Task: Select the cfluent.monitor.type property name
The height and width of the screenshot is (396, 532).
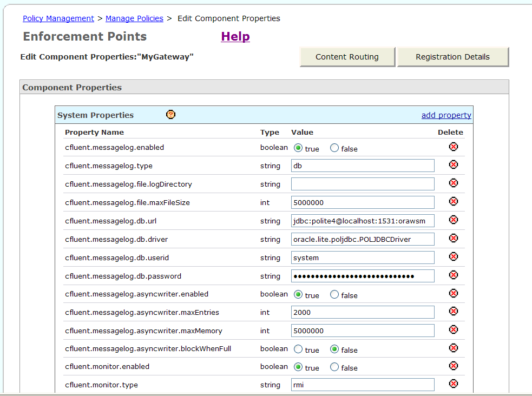Action: [101, 385]
